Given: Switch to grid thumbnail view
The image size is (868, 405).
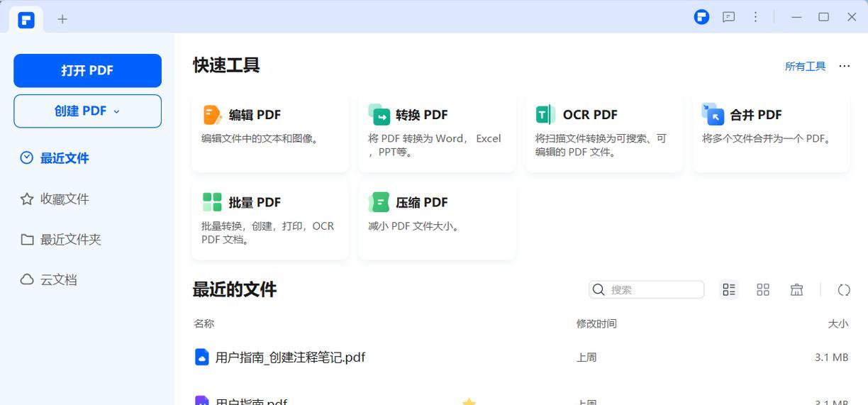Looking at the screenshot, I should click(x=763, y=289).
